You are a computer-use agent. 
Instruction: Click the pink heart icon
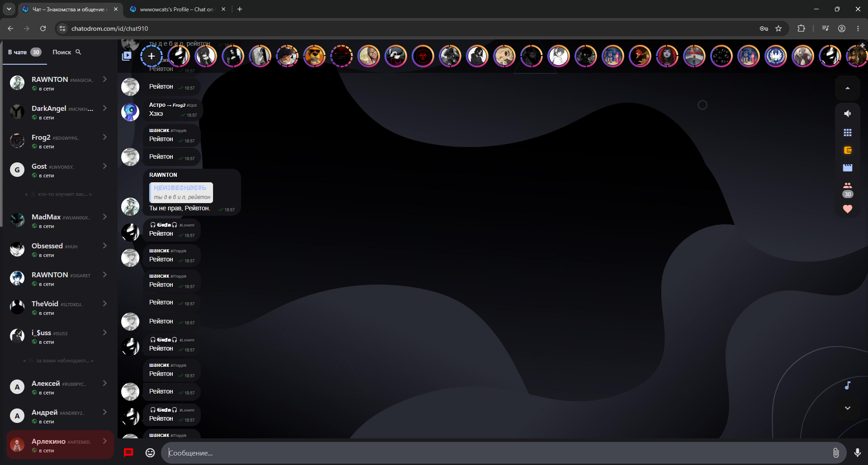point(848,209)
